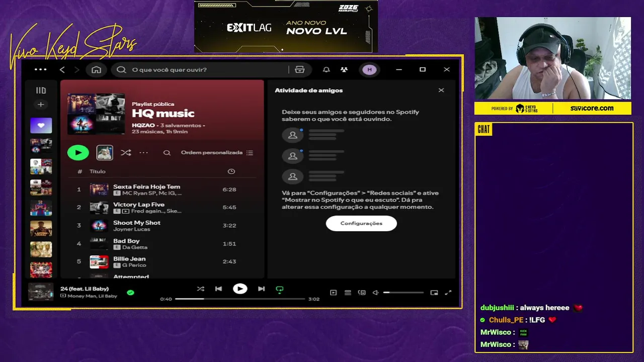Open the now-playing title "24 (feat. Lil Baby)"
Image resolution: width=644 pixels, height=362 pixels.
(85, 289)
